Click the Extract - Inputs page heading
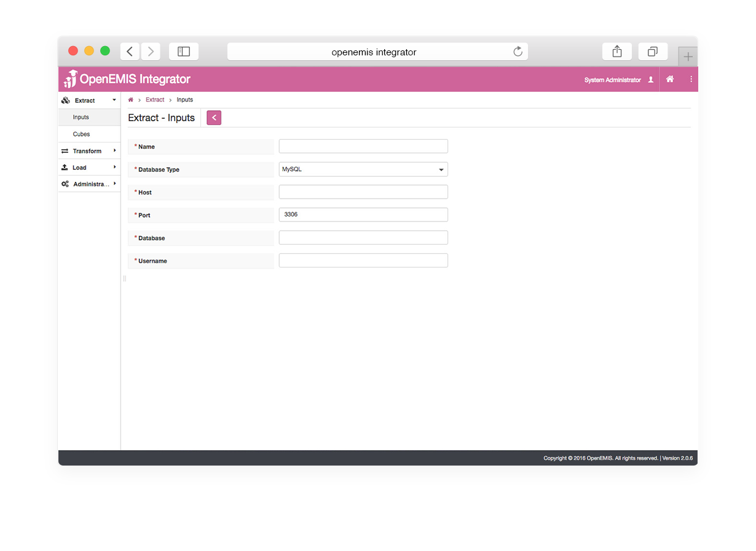This screenshot has height=551, width=756. coord(162,117)
